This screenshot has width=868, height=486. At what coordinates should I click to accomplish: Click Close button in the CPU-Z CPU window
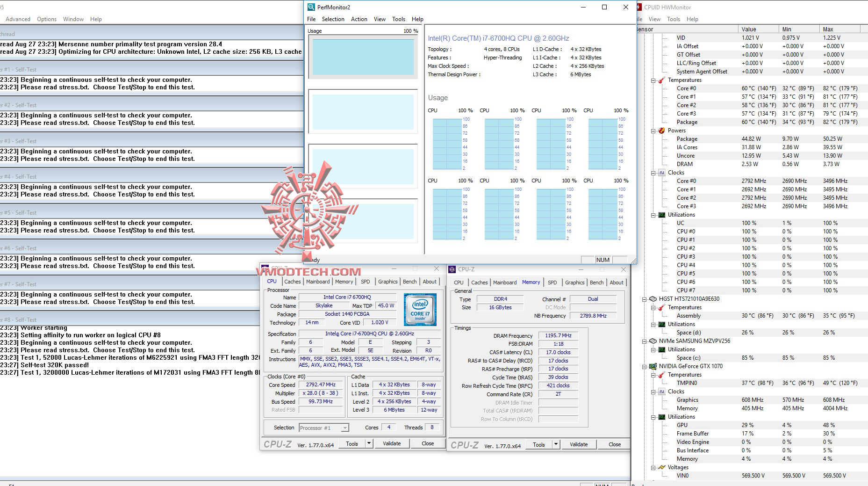[x=428, y=443]
